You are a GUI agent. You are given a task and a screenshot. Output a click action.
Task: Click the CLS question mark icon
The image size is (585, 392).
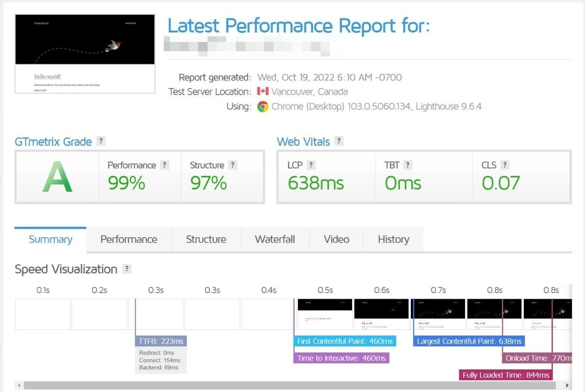tap(505, 165)
